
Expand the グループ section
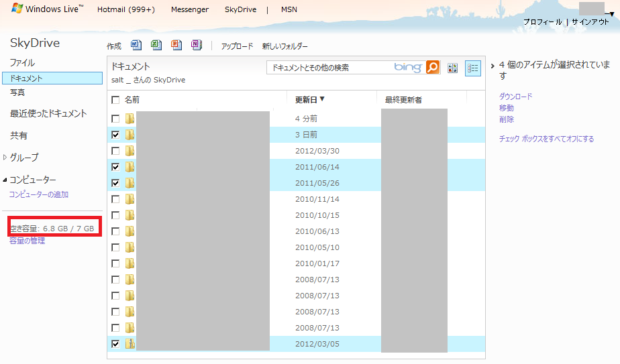6,158
